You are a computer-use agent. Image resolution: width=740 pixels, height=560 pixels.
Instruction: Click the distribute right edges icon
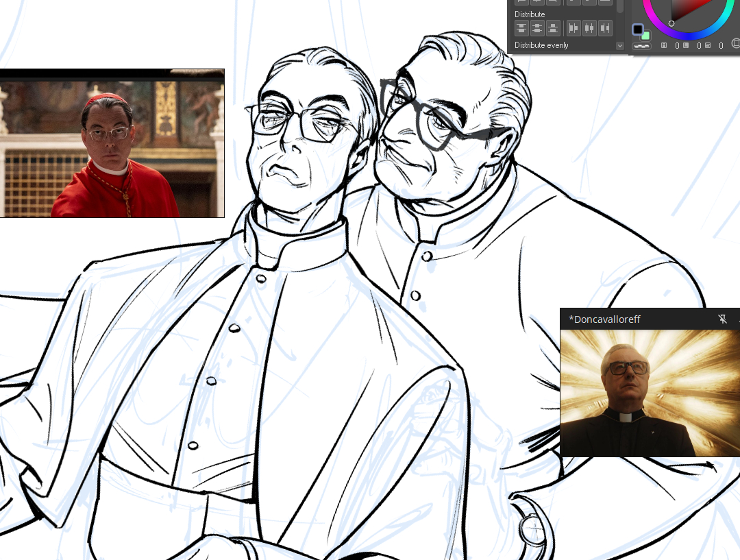pyautogui.click(x=605, y=28)
